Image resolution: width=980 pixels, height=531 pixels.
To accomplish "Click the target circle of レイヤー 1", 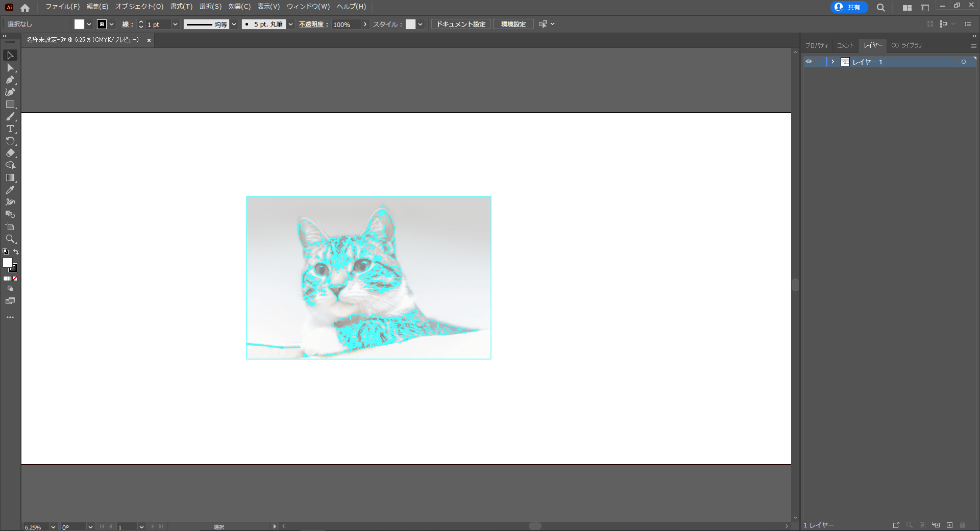I will point(963,62).
